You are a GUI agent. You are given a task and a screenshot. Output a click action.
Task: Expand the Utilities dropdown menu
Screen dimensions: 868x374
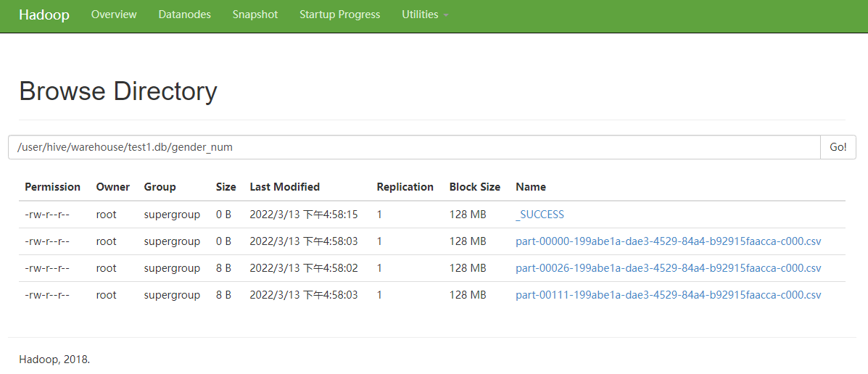(424, 14)
